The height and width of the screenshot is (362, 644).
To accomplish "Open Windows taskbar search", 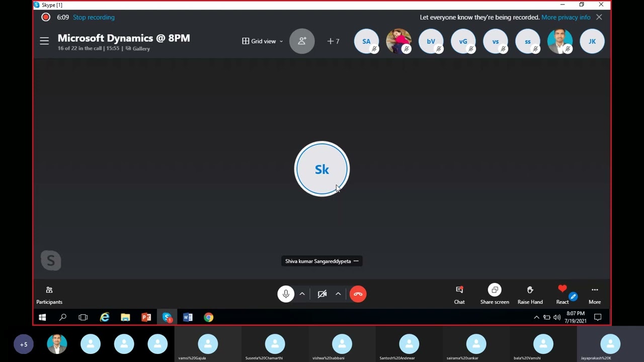I will (63, 317).
